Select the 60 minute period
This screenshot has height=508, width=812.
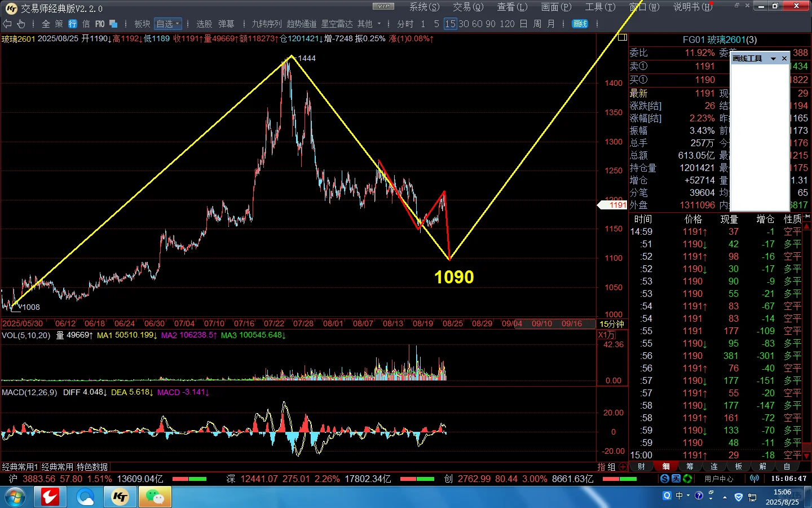(x=477, y=24)
